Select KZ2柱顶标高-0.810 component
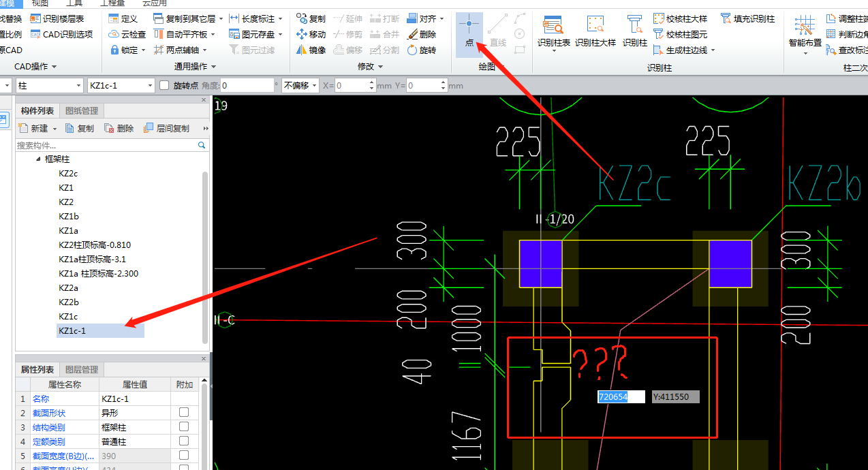This screenshot has width=868, height=470. pos(95,245)
